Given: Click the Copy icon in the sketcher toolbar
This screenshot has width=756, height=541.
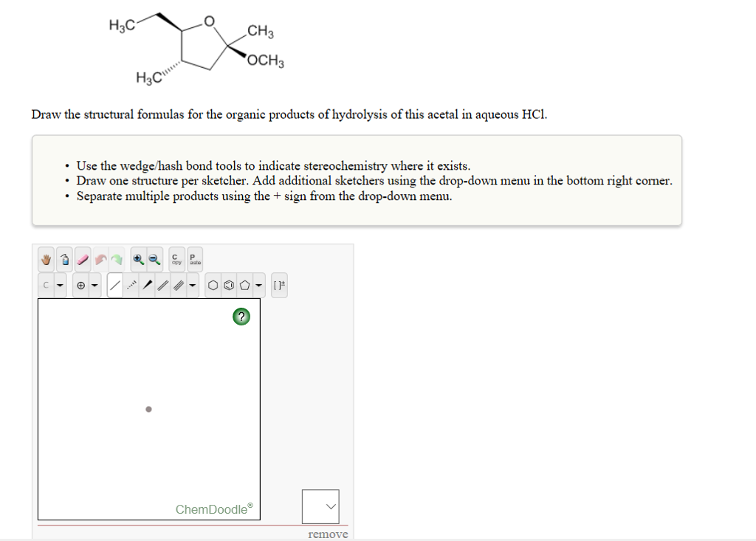Looking at the screenshot, I should point(175,259).
